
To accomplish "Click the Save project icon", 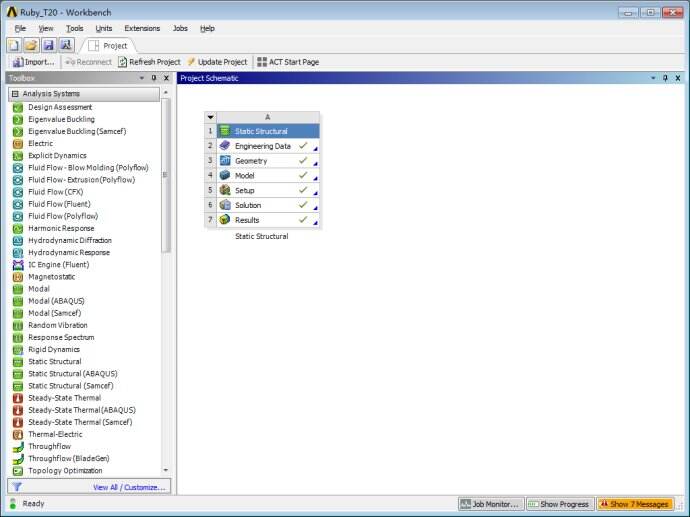I will 48,45.
